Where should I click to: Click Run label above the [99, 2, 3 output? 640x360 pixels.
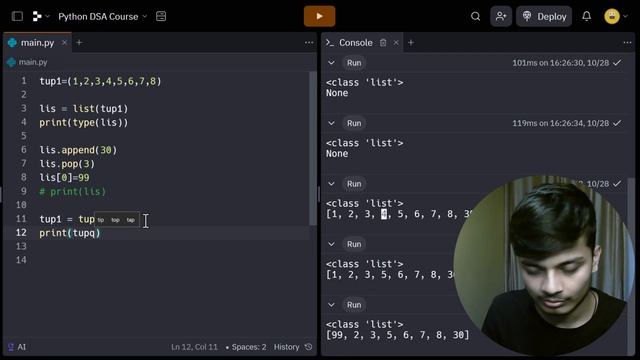pos(354,305)
